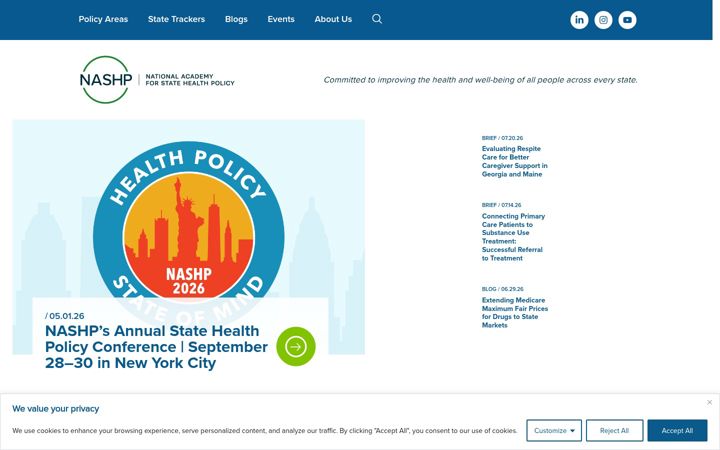Click the green arrow circle on conference banner

[296, 347]
